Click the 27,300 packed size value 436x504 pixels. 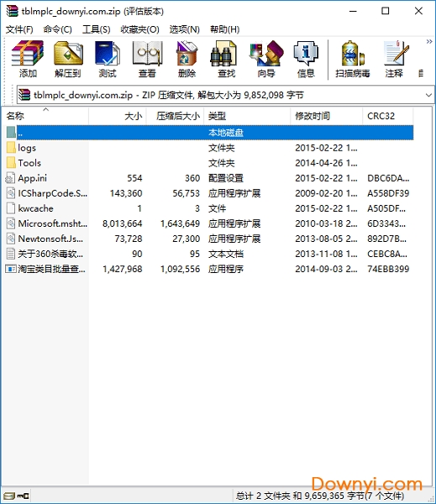pyautogui.click(x=186, y=239)
